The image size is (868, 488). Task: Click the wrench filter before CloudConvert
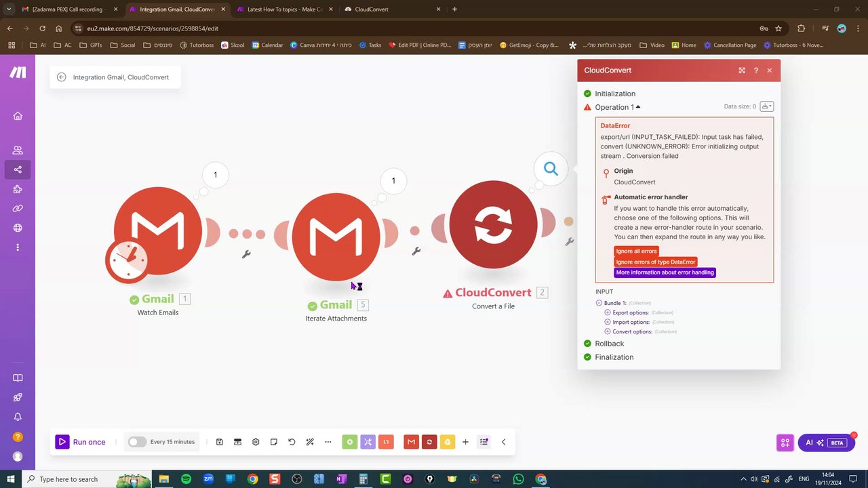(416, 251)
